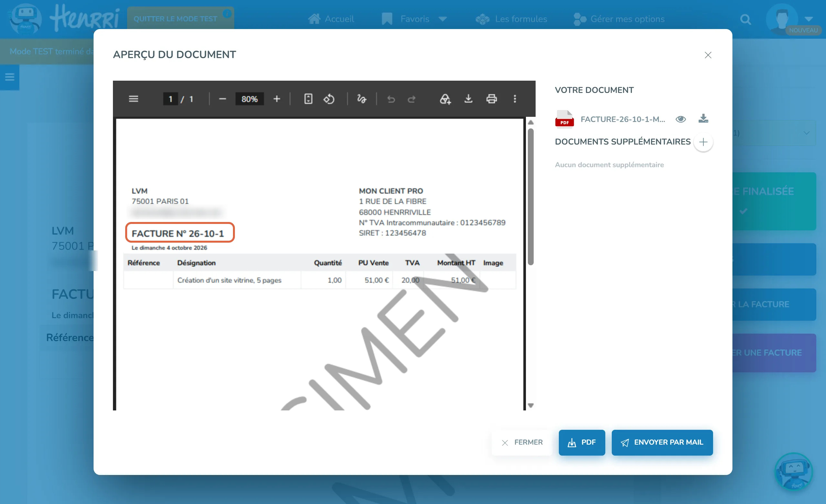
Task: Open Gérer mes options
Action: pos(619,19)
